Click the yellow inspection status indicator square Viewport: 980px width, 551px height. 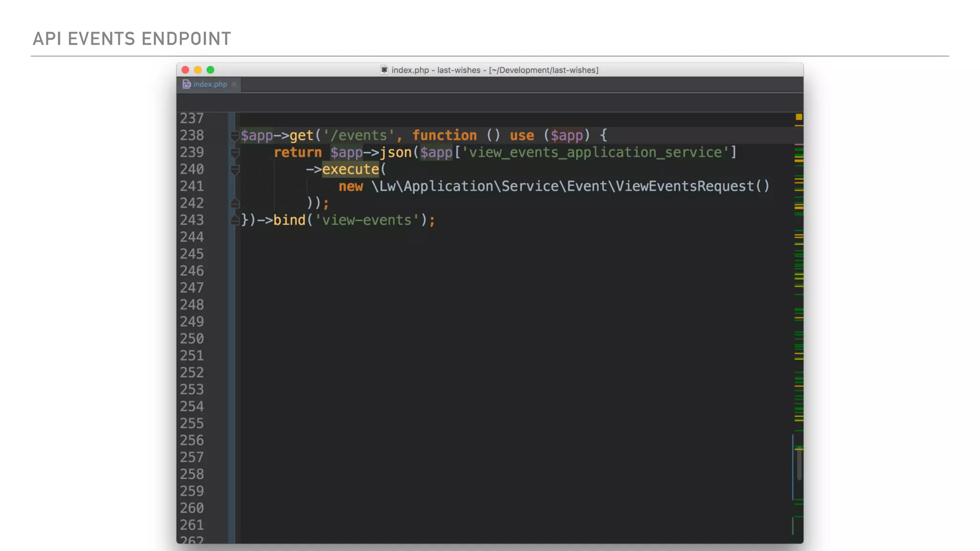(x=799, y=117)
